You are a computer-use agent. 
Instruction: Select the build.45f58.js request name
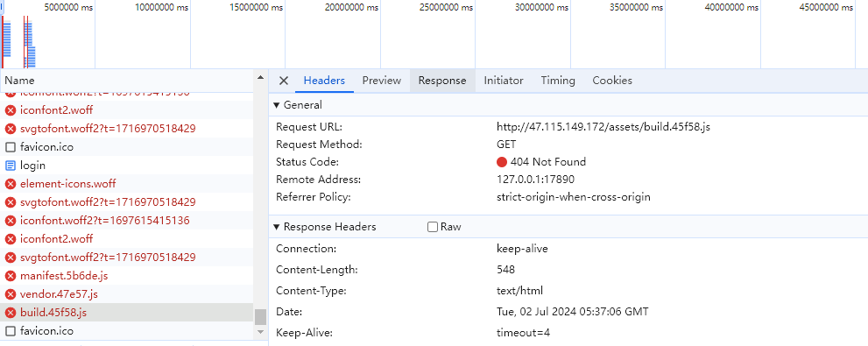click(x=53, y=313)
